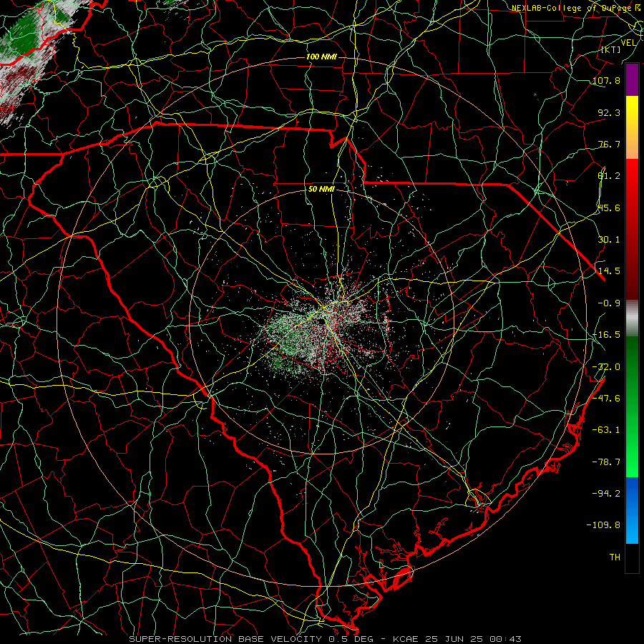Select the -94.2 velocity scale value
Screen dimensions: 644x644
pos(606,494)
